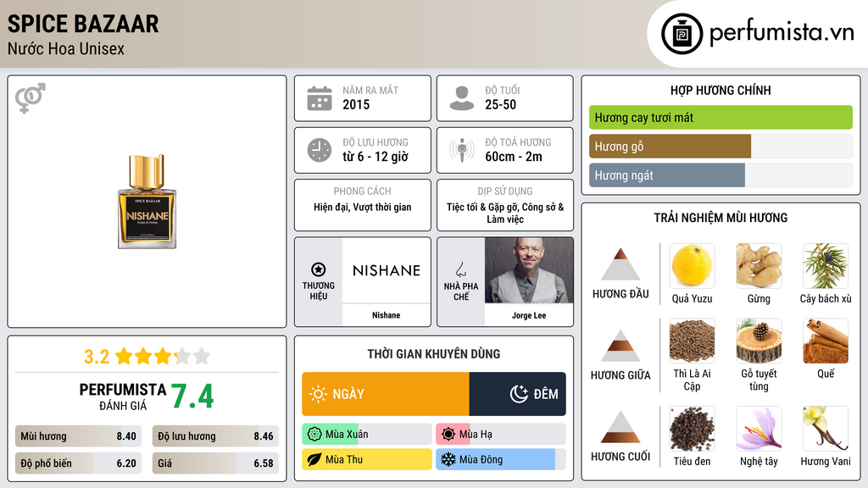
Task: Click the sillage icon beside Độ toả hương
Action: click(x=462, y=150)
